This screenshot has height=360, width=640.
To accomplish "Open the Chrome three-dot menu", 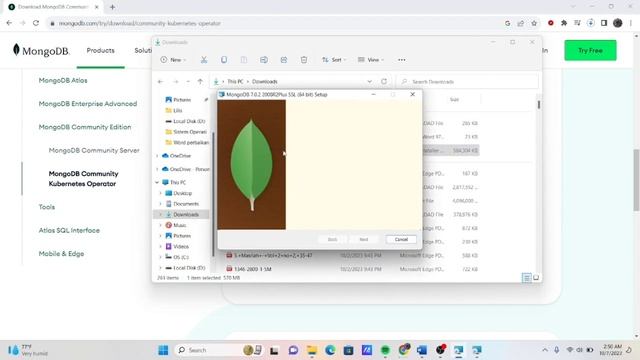I will (x=631, y=23).
